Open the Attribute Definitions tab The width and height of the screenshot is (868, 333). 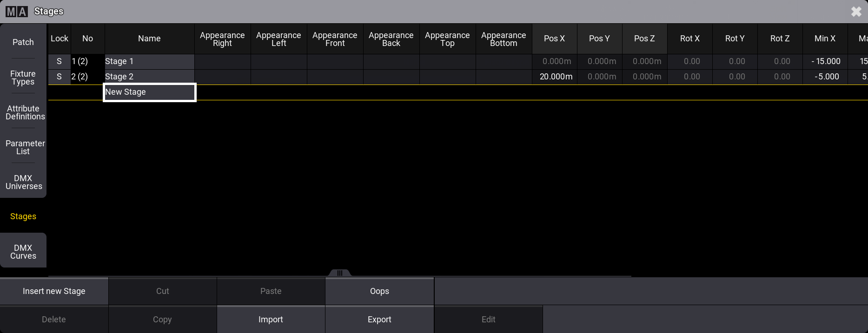click(x=23, y=112)
